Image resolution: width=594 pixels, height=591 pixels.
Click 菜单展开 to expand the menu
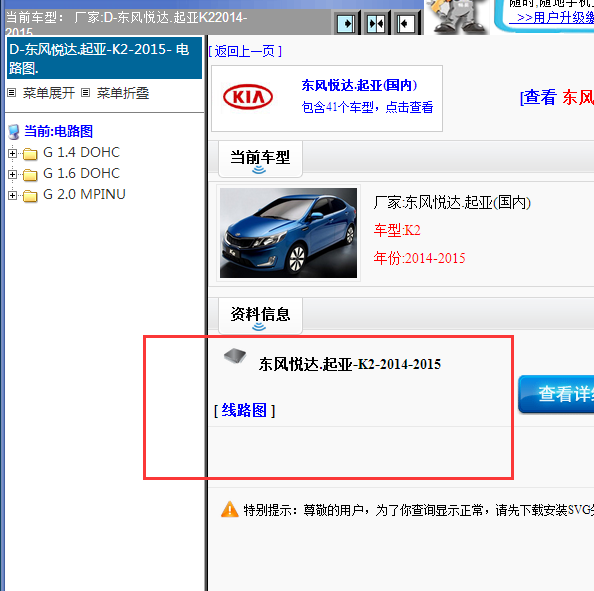[48, 93]
